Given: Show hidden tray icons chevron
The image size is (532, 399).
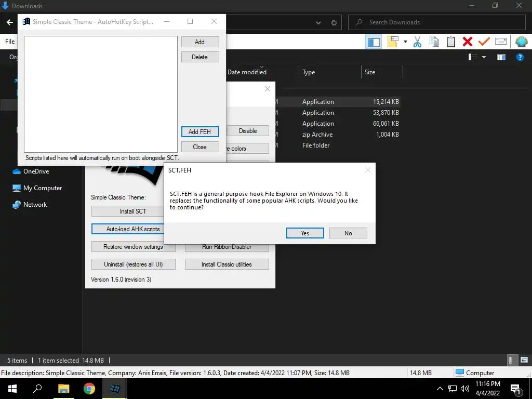Looking at the screenshot, I should pos(440,389).
